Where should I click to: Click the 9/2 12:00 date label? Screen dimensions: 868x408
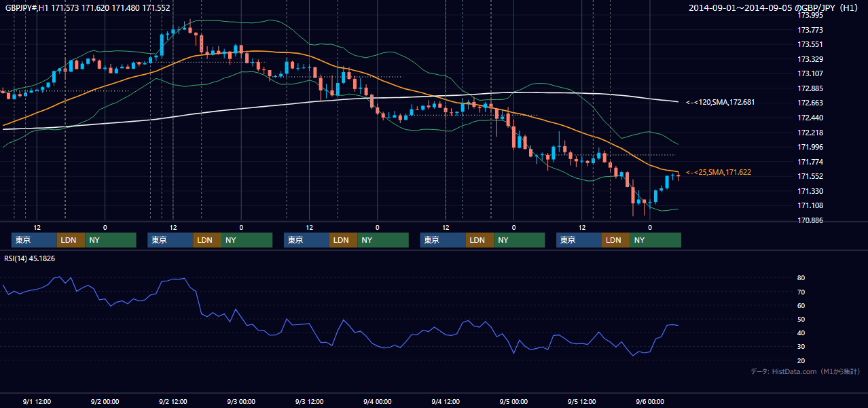click(173, 401)
